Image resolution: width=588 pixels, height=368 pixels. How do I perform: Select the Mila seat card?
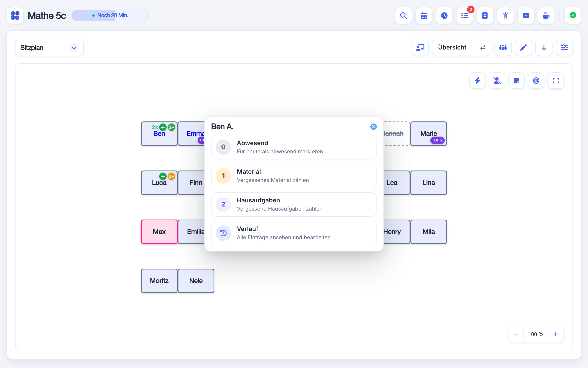coord(429,232)
